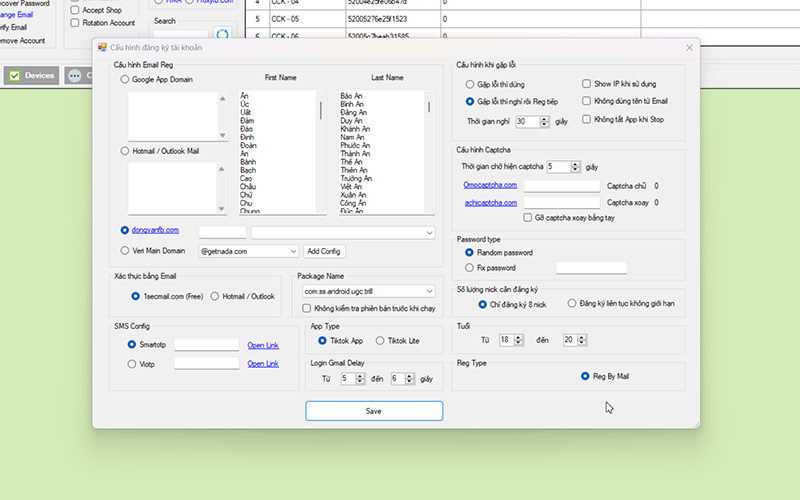
Task: Toggle Accept Shop checkbox in main window
Action: tap(75, 10)
